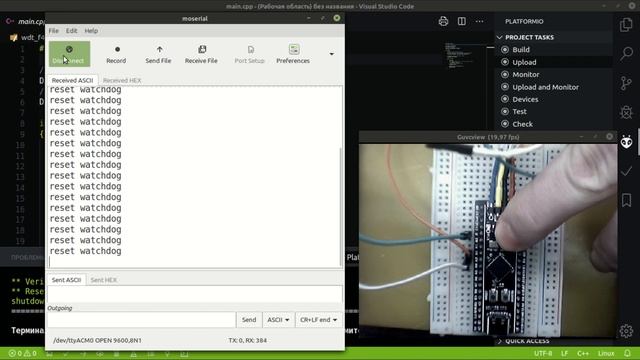
Task: Show errors and warnings in status bar
Action: tap(23, 353)
